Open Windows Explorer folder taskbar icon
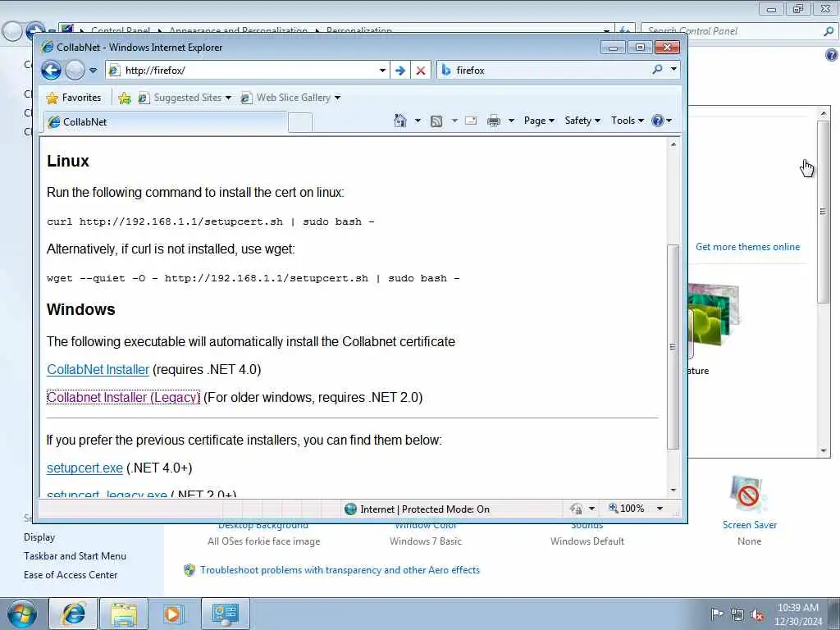 coord(124,614)
